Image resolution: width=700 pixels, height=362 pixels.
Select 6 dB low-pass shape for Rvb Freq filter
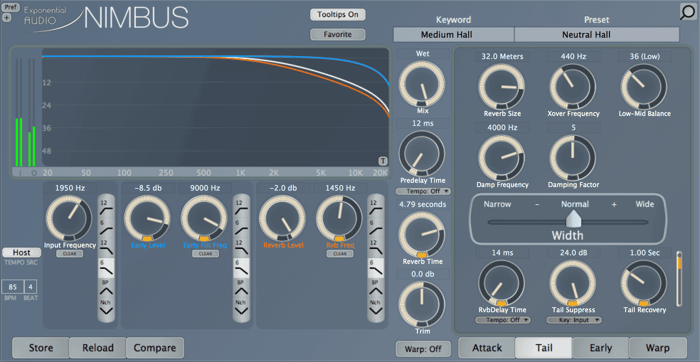(376, 268)
